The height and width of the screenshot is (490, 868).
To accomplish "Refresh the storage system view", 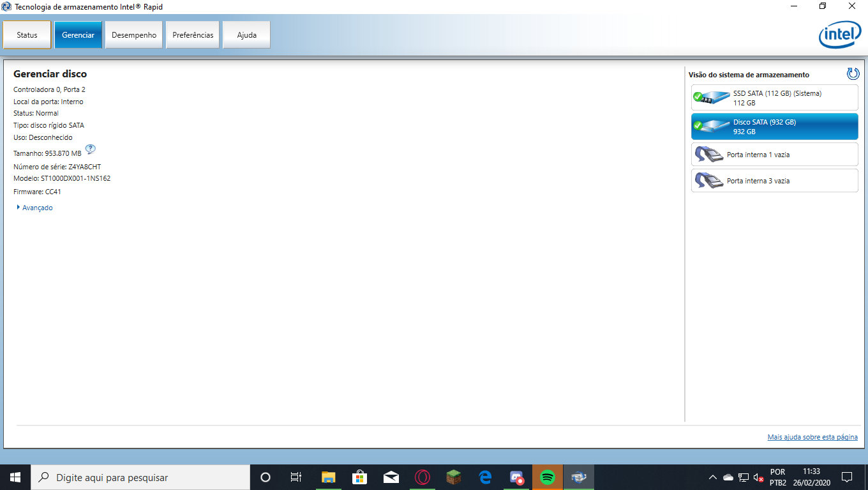I will coord(853,73).
